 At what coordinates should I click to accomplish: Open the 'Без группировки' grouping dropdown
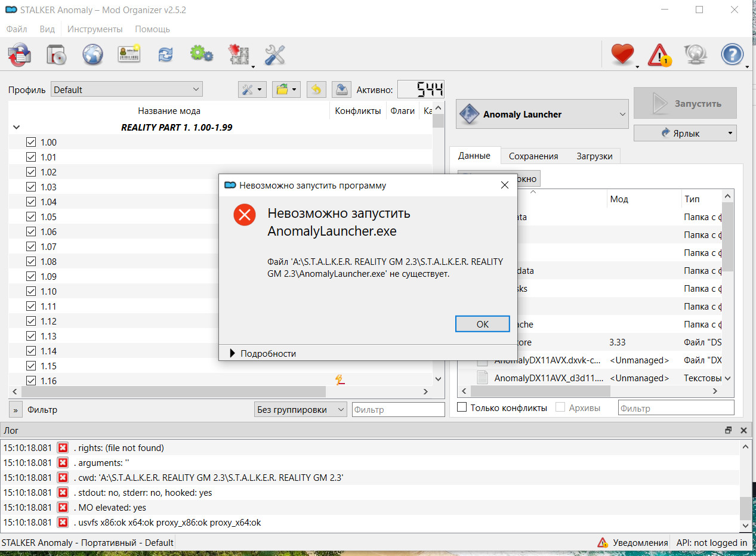(300, 409)
